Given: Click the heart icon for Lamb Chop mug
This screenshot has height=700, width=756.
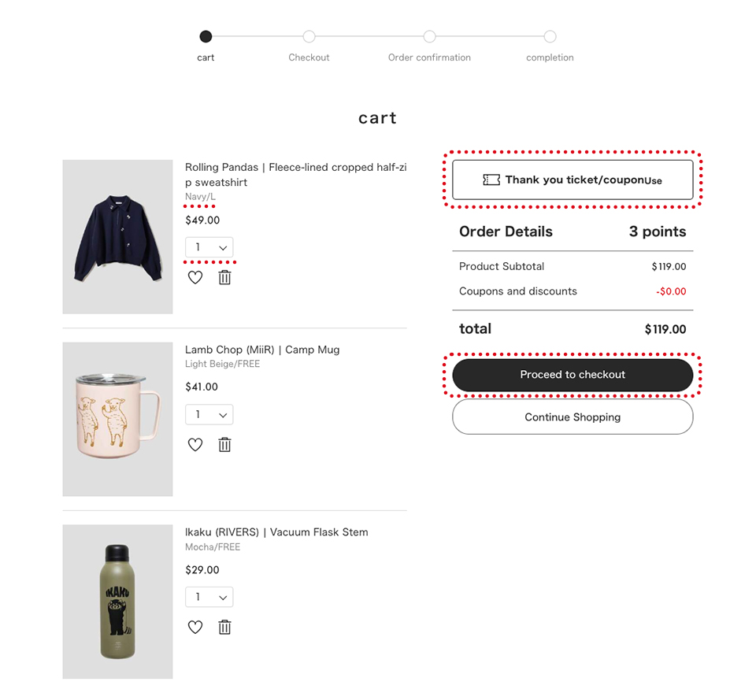Looking at the screenshot, I should click(195, 445).
